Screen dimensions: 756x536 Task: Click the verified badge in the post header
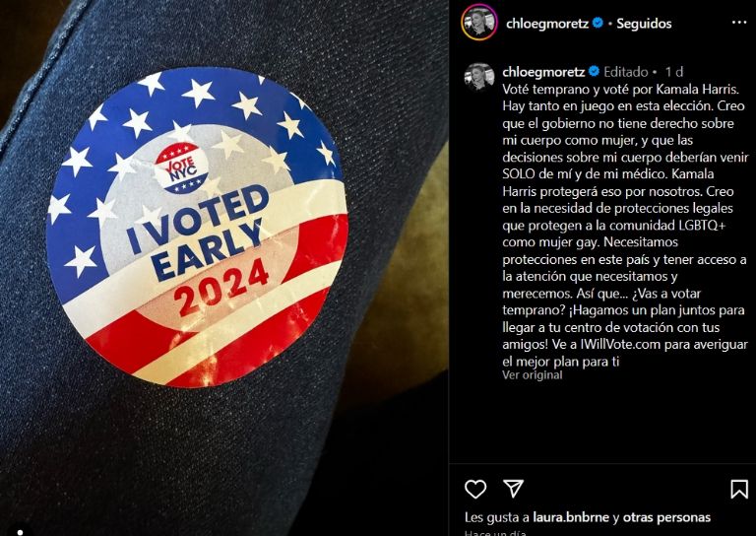(598, 23)
